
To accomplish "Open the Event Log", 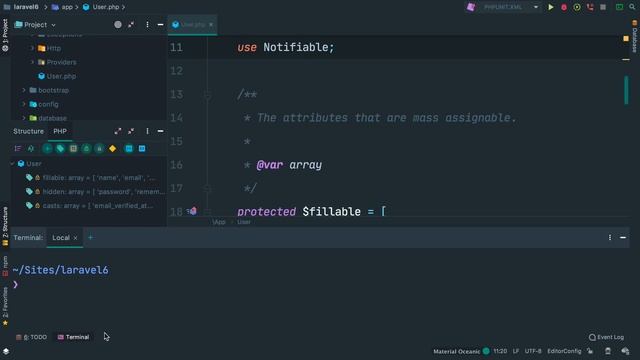I will 606,337.
